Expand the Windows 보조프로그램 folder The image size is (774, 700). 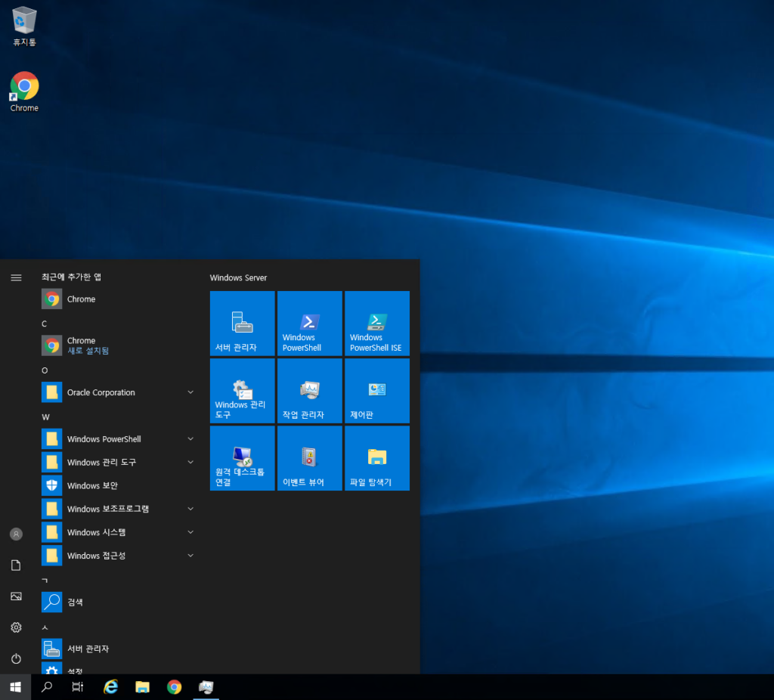pyautogui.click(x=119, y=509)
